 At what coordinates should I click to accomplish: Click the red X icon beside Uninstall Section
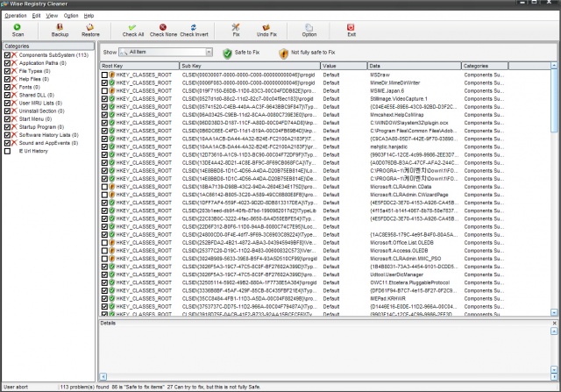click(x=14, y=111)
